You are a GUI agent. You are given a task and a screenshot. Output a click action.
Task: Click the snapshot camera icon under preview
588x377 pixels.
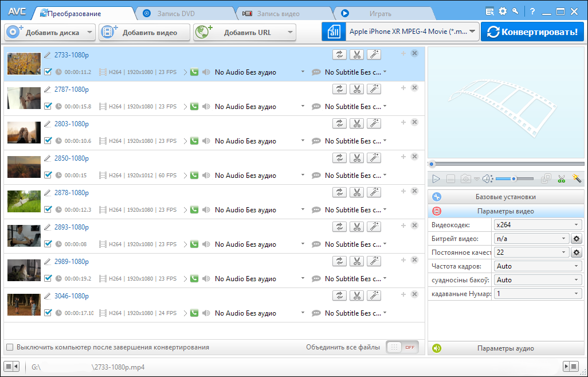(x=466, y=179)
